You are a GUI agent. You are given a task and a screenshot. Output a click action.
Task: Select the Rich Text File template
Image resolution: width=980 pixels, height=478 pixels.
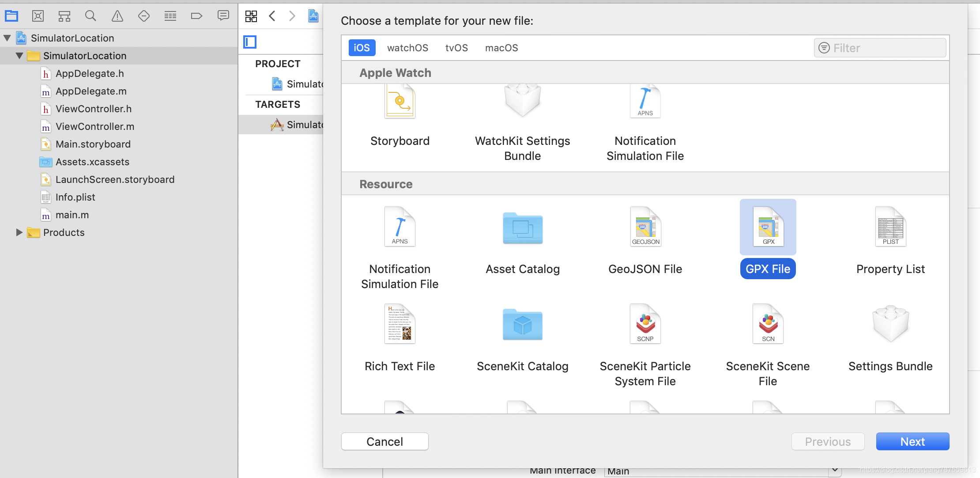tap(400, 338)
